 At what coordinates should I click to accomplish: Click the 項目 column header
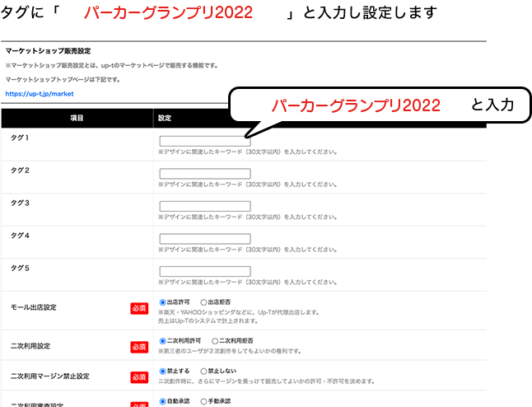coord(77,119)
